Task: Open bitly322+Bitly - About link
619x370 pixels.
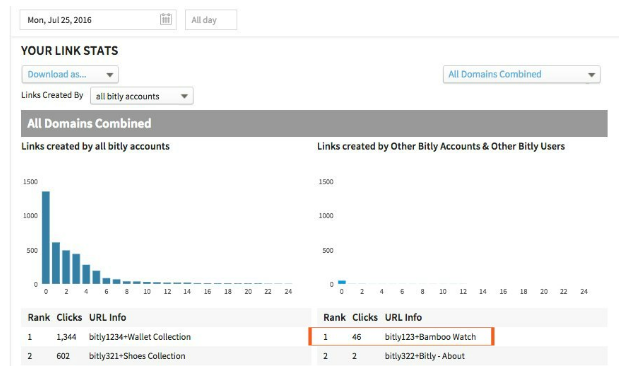Action: [x=425, y=356]
